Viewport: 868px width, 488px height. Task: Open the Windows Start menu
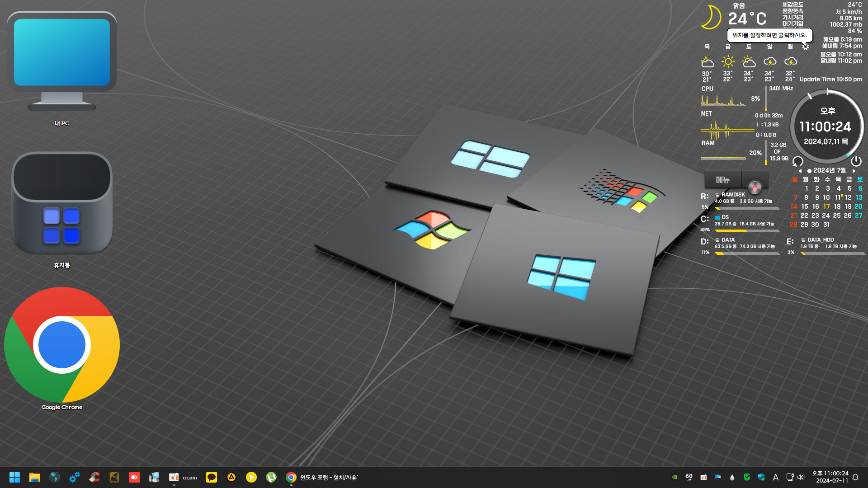point(14,477)
